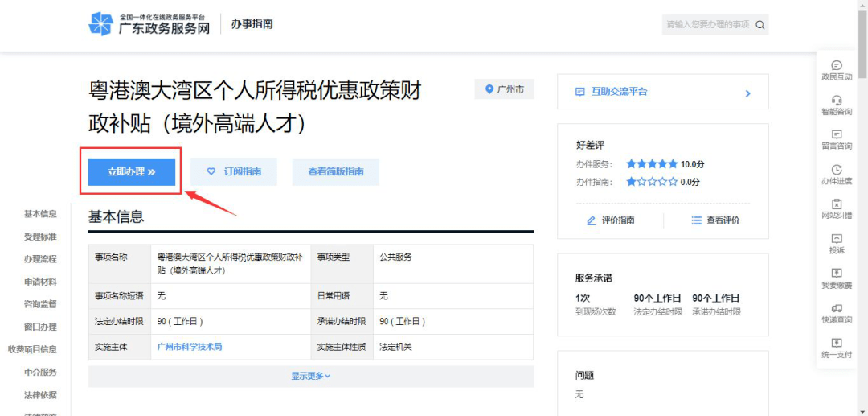Click the 办件服务 five-star rating

[x=651, y=163]
